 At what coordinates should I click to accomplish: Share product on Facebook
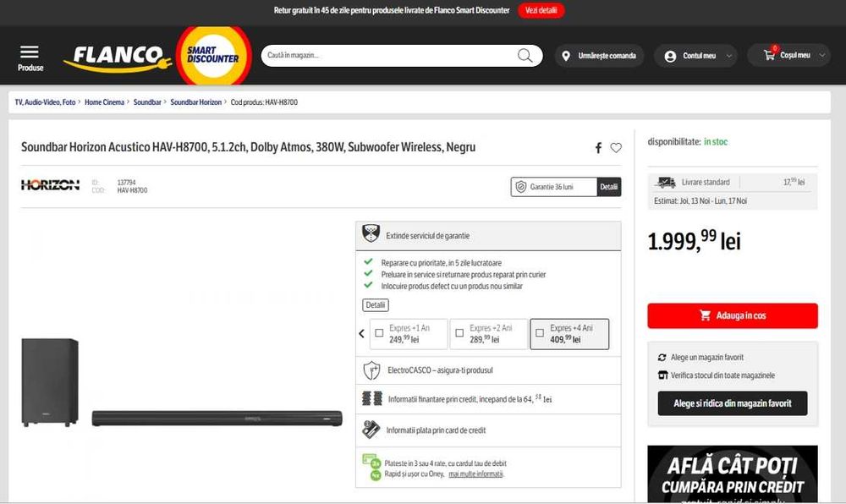point(598,148)
